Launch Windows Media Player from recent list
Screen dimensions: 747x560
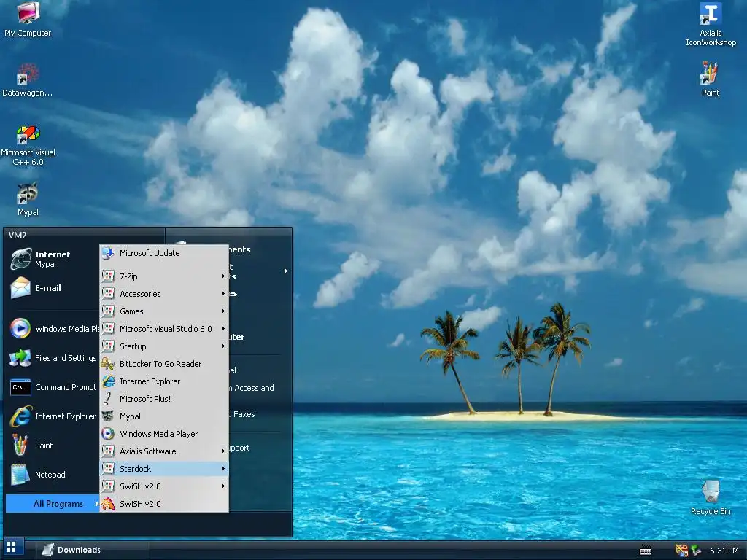tap(53, 329)
